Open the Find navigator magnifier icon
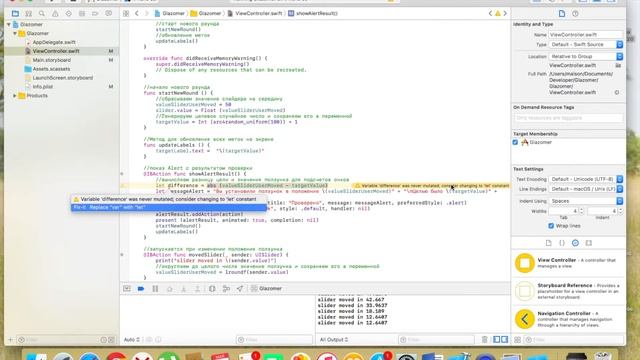The width and height of the screenshot is (640, 360). pyautogui.click(x=42, y=13)
